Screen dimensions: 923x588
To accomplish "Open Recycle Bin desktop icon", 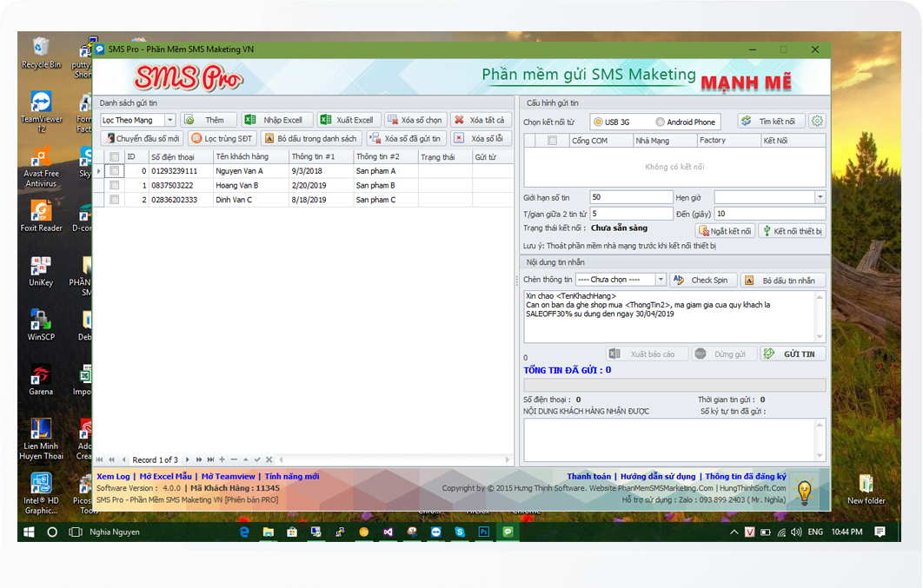I will point(41,53).
